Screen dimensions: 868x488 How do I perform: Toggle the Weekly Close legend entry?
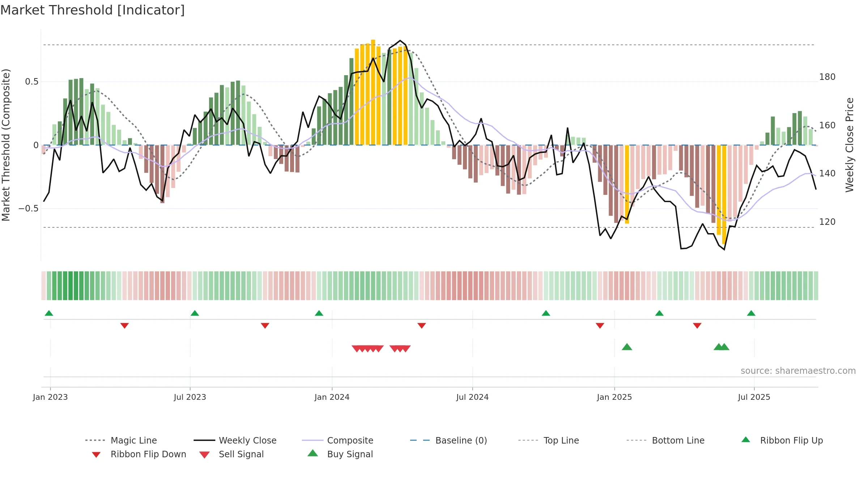[235, 440]
